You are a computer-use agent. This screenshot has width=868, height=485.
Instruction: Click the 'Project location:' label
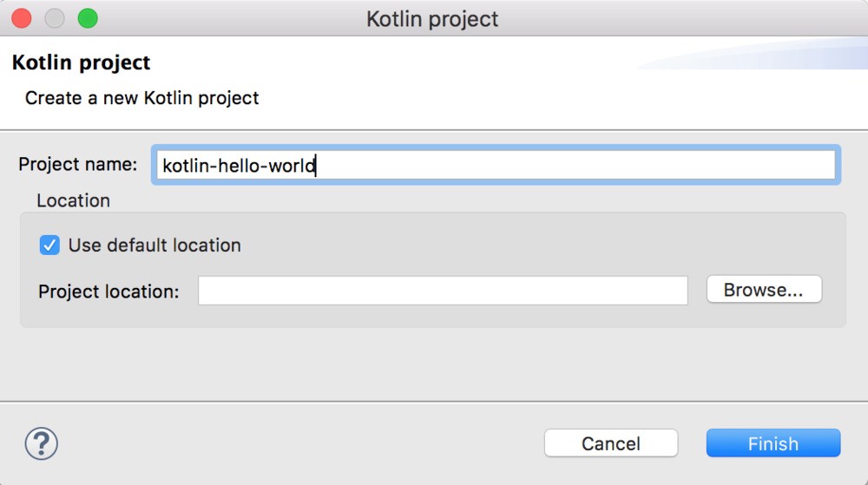108,292
